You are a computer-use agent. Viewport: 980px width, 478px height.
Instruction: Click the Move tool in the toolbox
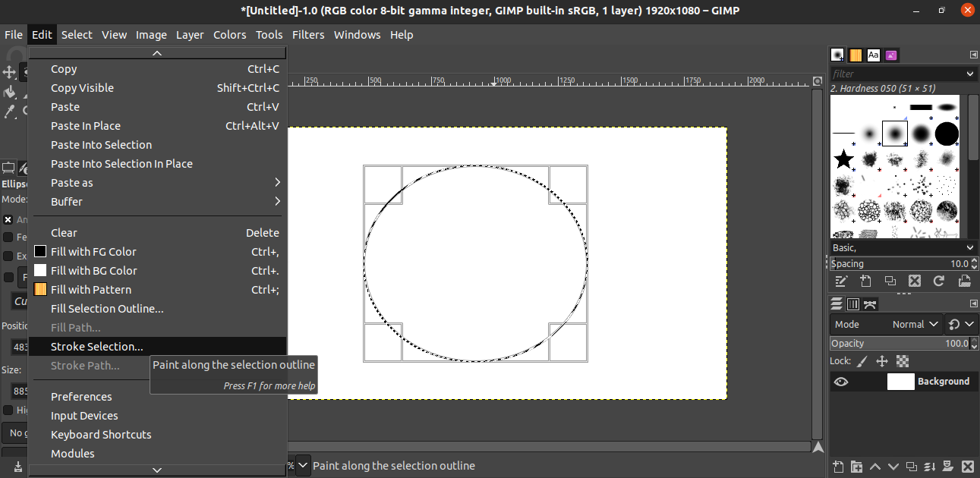(x=9, y=72)
